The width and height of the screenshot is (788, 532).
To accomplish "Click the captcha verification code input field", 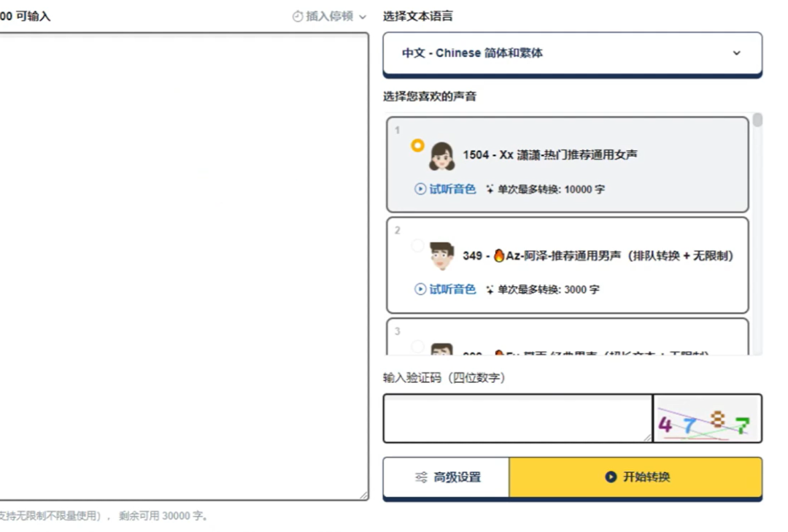I will (517, 418).
